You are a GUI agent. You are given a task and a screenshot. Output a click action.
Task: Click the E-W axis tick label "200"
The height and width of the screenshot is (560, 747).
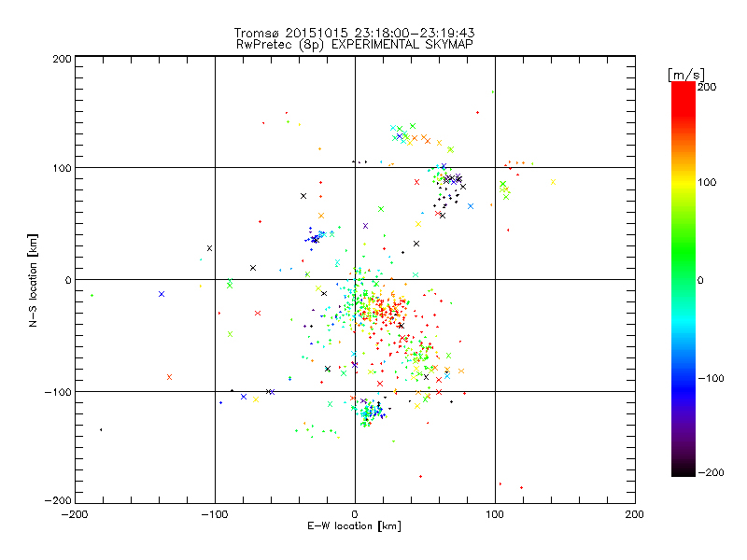click(635, 514)
